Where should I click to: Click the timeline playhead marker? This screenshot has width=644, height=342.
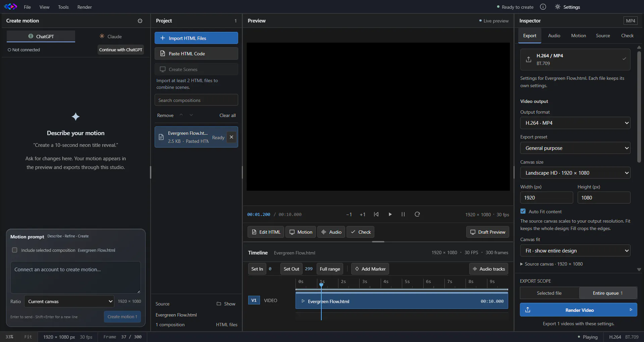(x=321, y=285)
